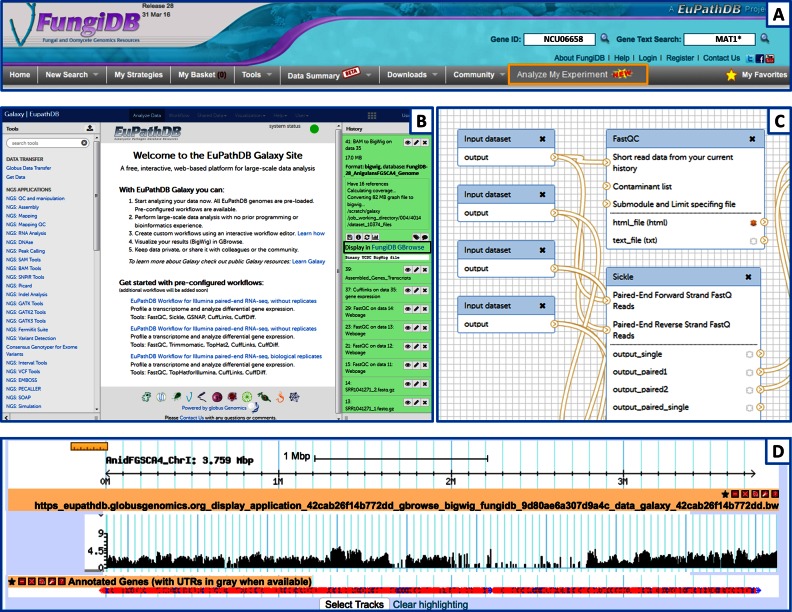Toggle the output_single checkbox in Sickle
Viewport: 792px width, 612px height.
pyautogui.click(x=750, y=354)
